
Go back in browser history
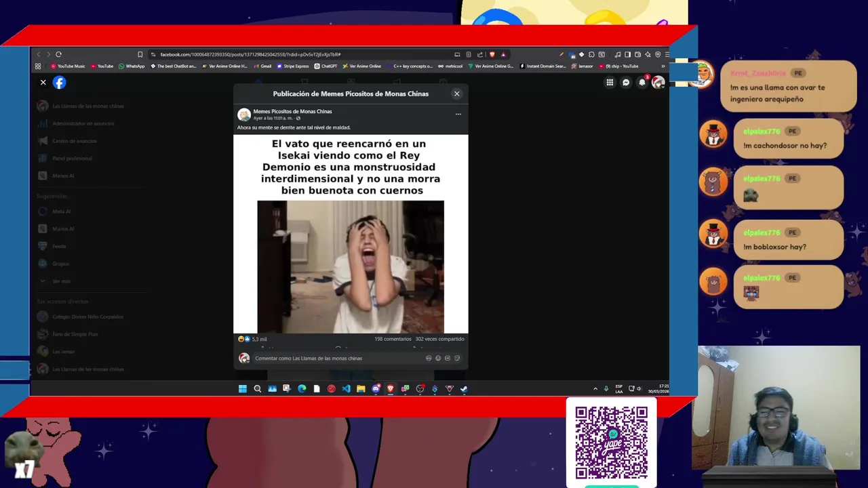click(x=39, y=54)
